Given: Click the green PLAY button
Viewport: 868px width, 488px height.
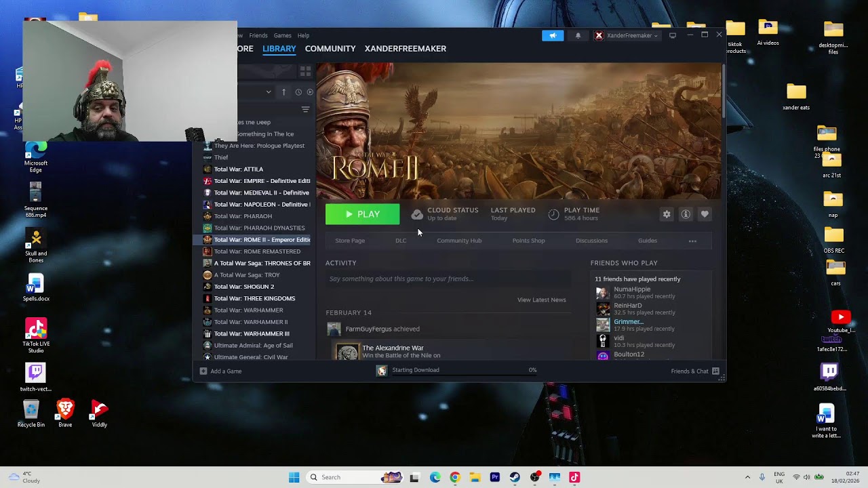Looking at the screenshot, I should 363,214.
